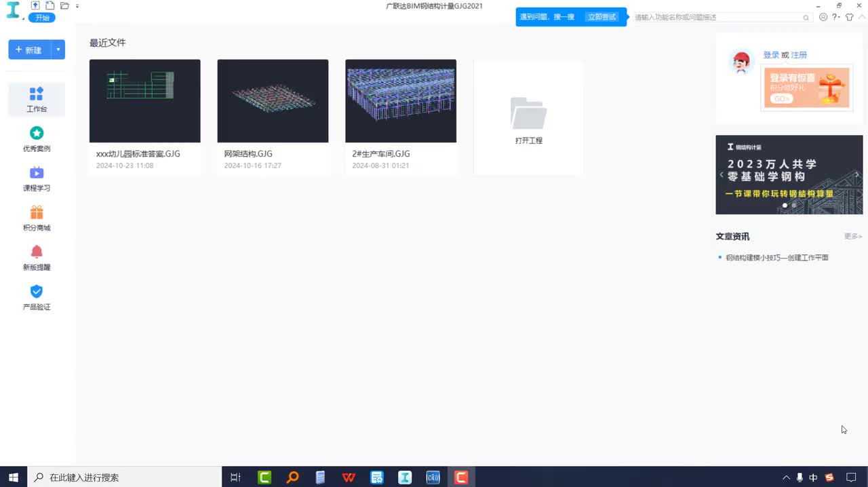Open the 工作台 workbench sidebar item
The width and height of the screenshot is (868, 487).
(x=37, y=99)
